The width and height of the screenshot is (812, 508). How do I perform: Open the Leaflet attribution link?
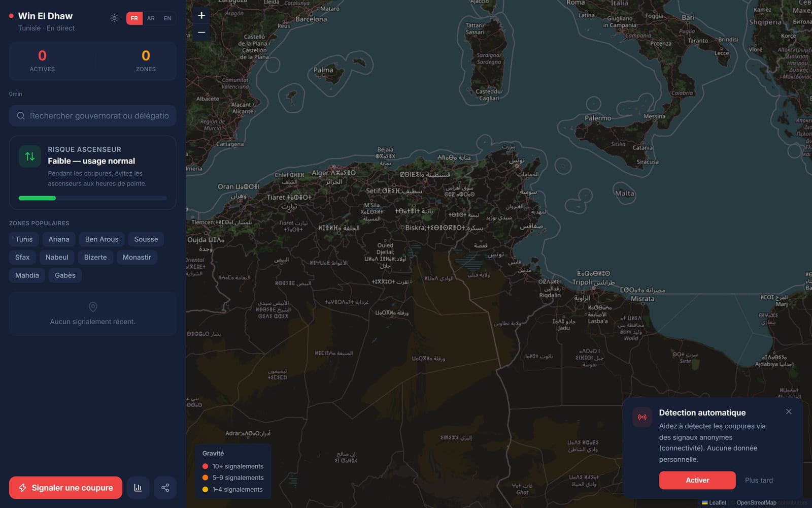tap(714, 502)
